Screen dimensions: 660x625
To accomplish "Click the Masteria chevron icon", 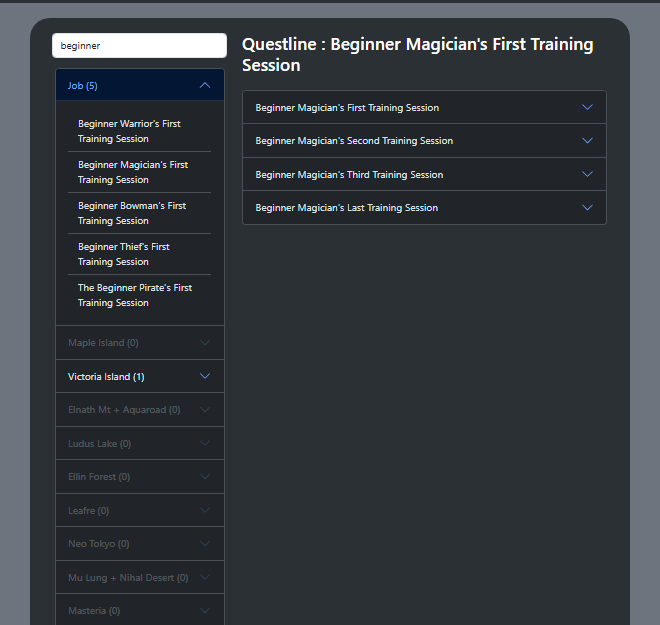I will 205,610.
